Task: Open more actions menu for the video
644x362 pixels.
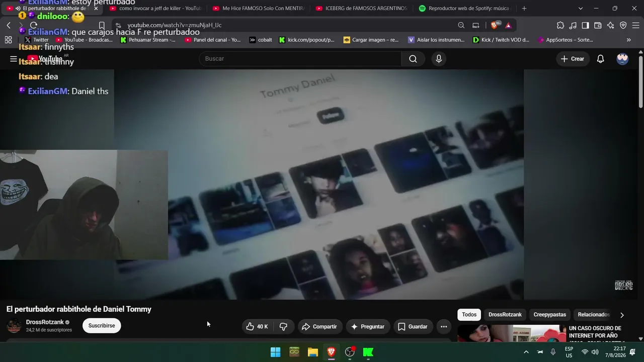Action: (444, 327)
